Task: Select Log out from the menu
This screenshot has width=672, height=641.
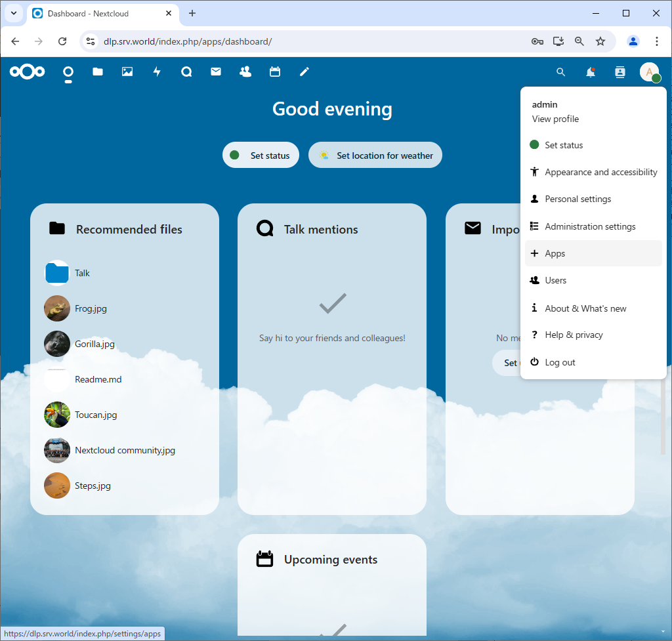Action: tap(560, 362)
